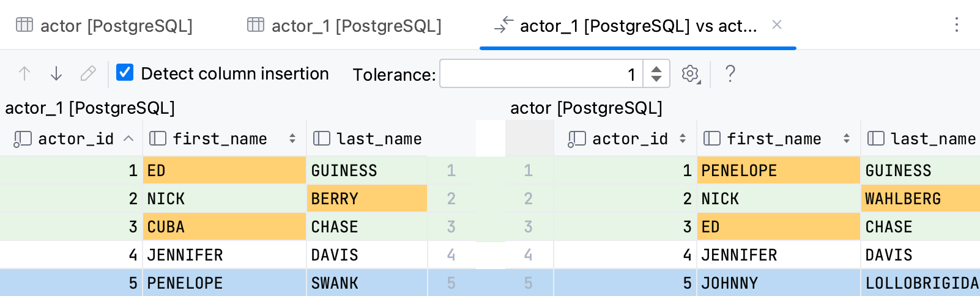Viewport: 980px width, 296px height.
Task: Open comparison settings gear icon
Action: [x=690, y=74]
